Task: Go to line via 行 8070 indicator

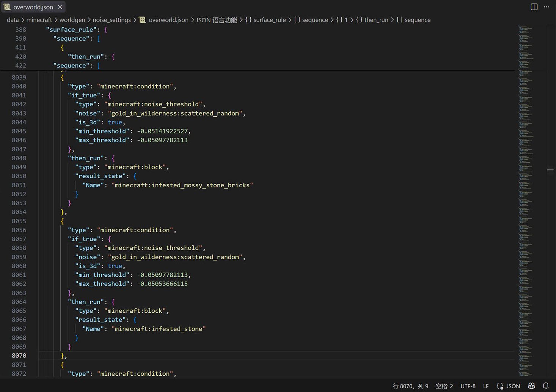Action: click(x=410, y=386)
